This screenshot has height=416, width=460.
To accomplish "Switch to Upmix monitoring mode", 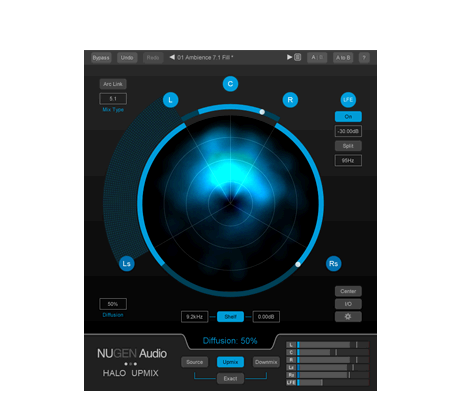I will [230, 362].
